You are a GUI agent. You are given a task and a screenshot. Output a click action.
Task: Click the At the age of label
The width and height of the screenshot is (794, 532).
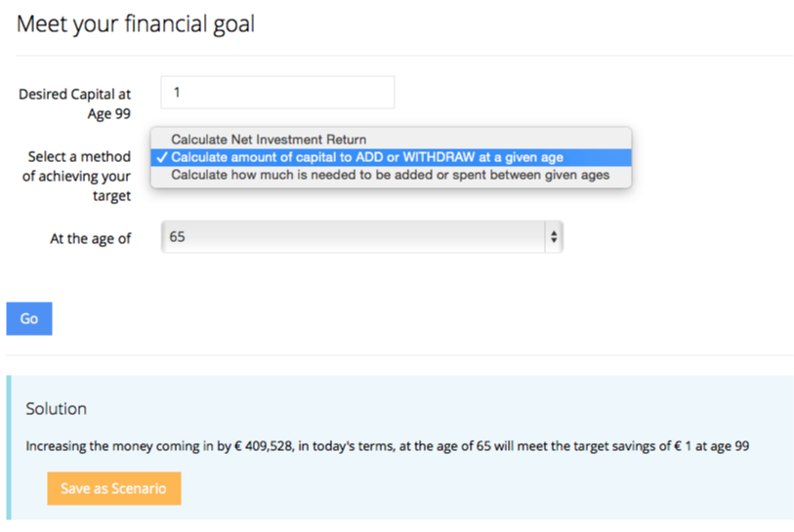click(x=90, y=238)
